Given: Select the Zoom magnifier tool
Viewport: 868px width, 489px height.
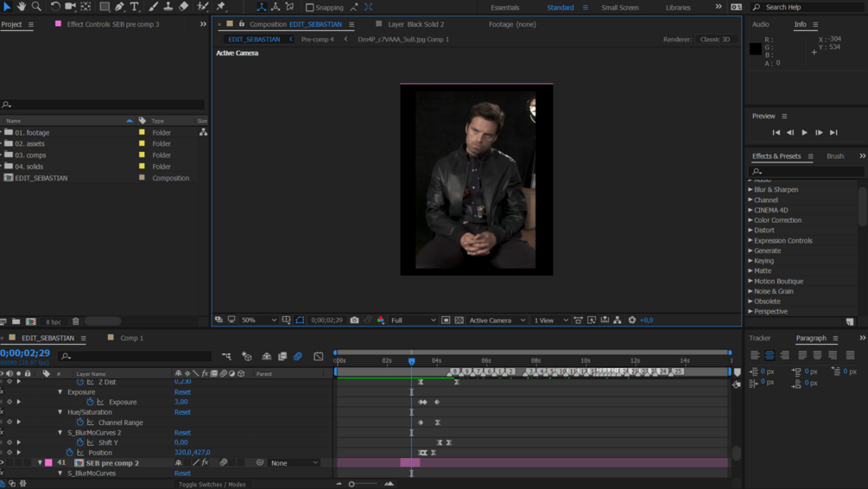Looking at the screenshot, I should point(36,7).
